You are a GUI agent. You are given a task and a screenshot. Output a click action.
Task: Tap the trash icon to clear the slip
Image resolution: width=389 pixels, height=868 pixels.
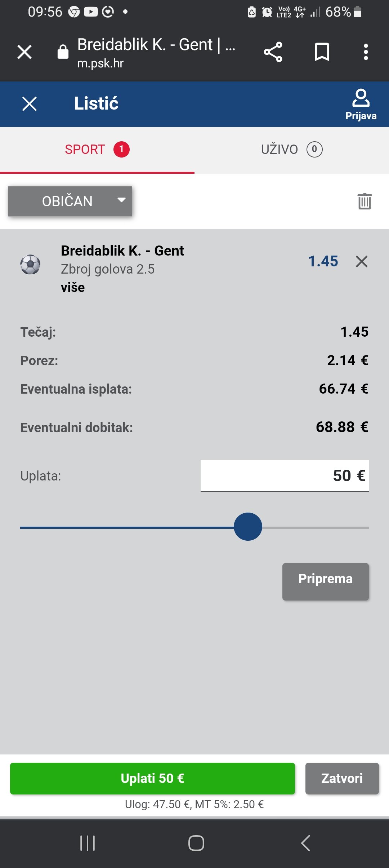[x=365, y=201]
